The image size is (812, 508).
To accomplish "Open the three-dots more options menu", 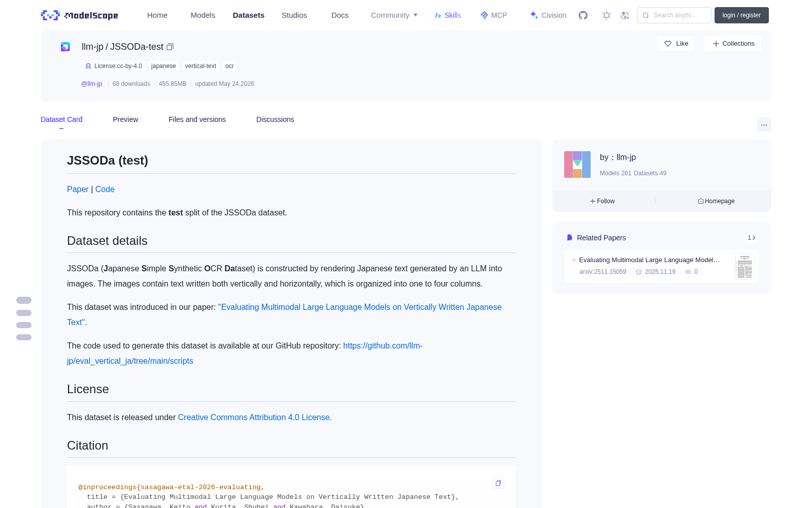I will point(764,124).
